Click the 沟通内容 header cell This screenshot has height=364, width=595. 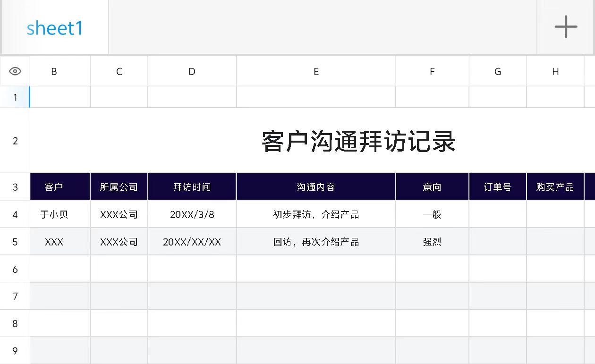pos(316,187)
